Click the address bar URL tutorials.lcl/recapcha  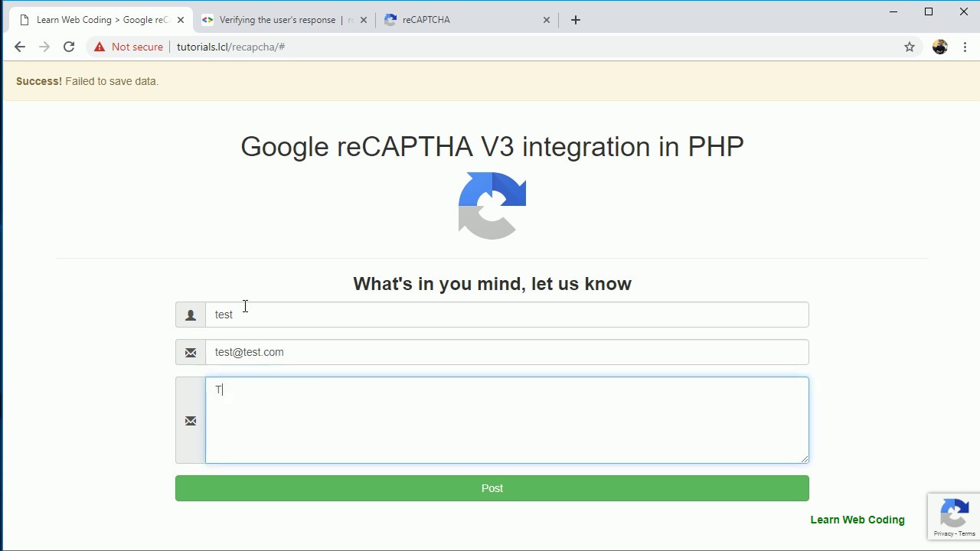[x=230, y=47]
